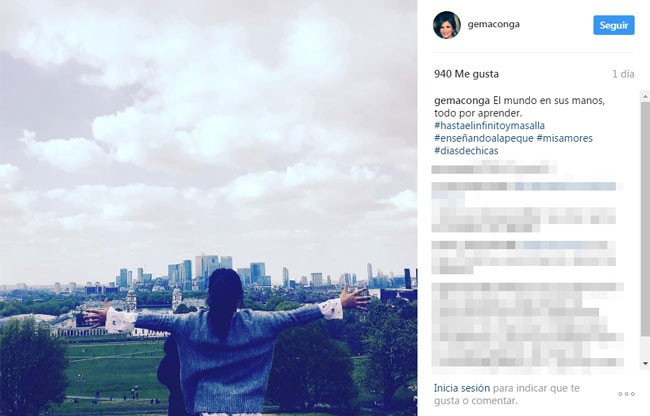The width and height of the screenshot is (650, 416).
Task: Open the #hastaelinfinitoymasalla hashtag
Action: pyautogui.click(x=489, y=126)
